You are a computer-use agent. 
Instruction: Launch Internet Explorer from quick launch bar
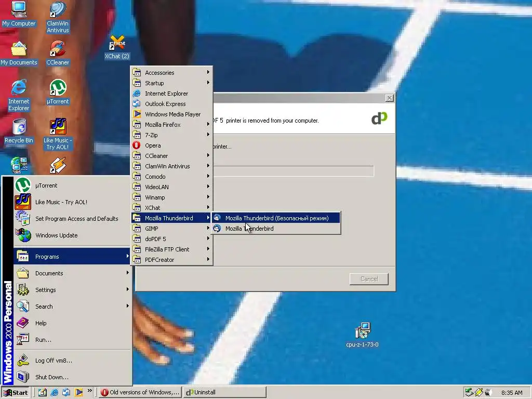click(x=54, y=392)
